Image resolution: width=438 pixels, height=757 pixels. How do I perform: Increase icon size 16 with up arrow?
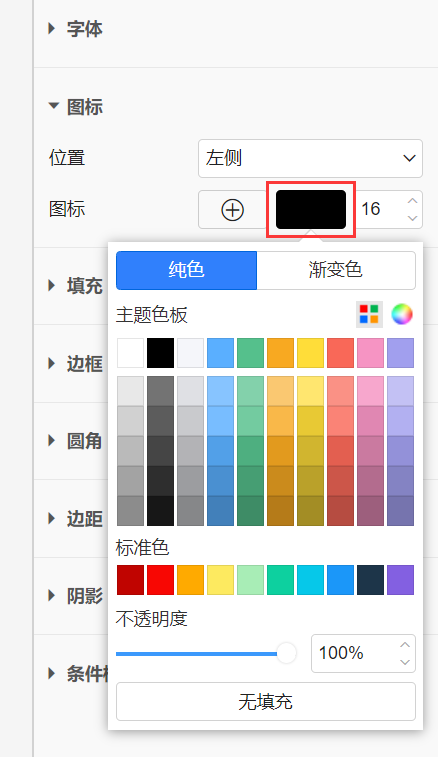[412, 201]
